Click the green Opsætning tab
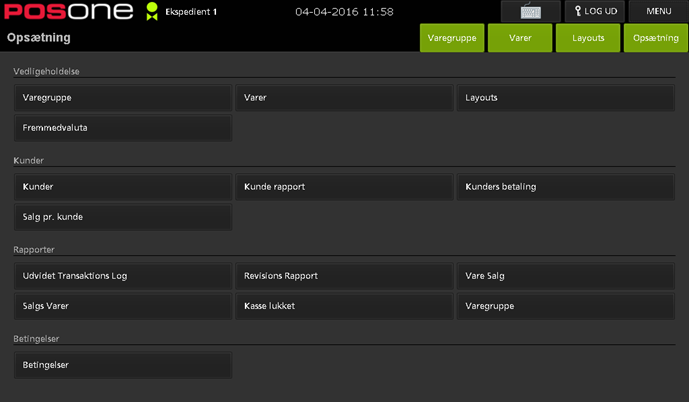Viewport: 689px width, 402px height. coord(656,38)
